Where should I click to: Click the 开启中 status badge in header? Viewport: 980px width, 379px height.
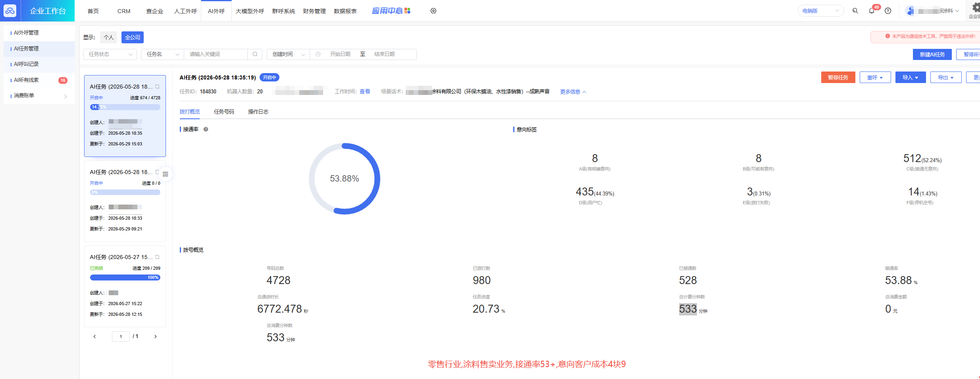click(x=270, y=77)
